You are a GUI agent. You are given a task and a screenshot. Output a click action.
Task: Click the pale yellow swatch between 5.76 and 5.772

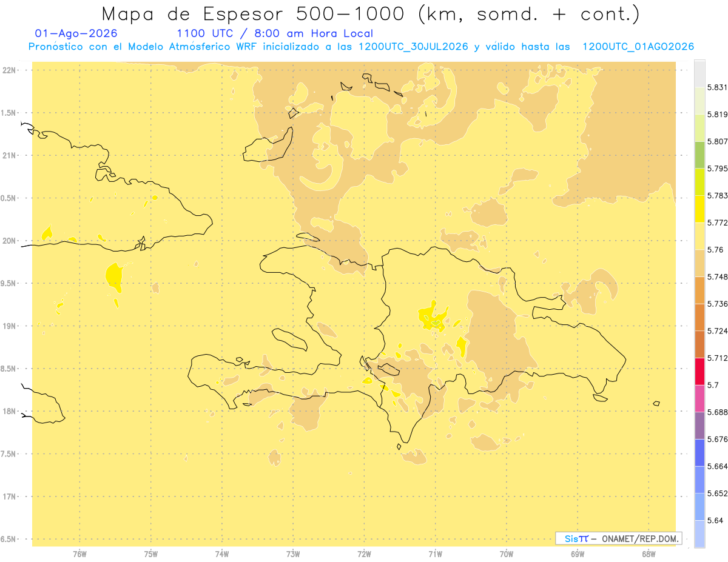click(x=699, y=236)
